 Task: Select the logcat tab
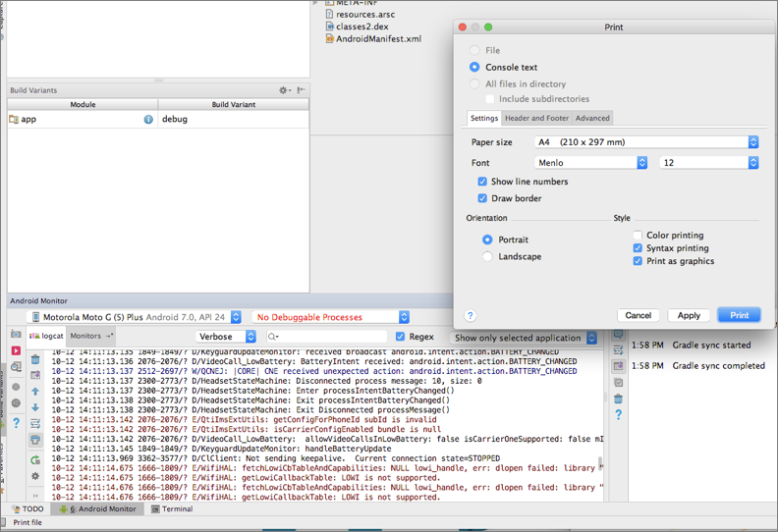click(46, 336)
